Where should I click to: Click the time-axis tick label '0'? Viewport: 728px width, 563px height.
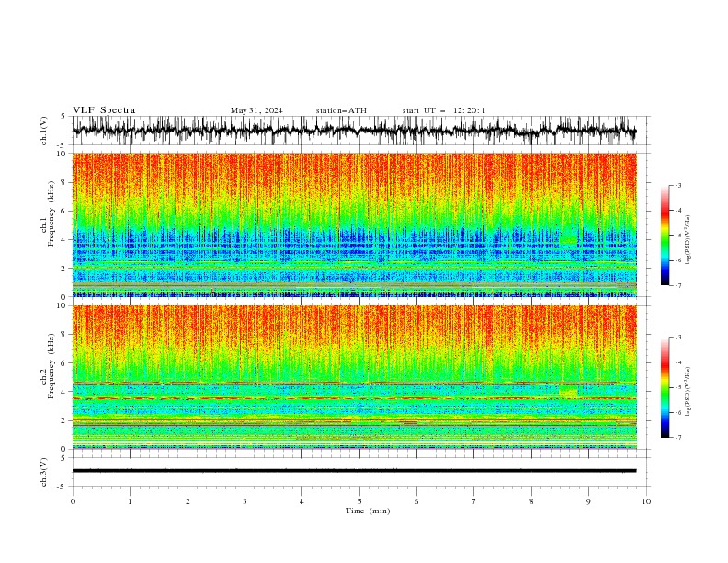pyautogui.click(x=73, y=501)
